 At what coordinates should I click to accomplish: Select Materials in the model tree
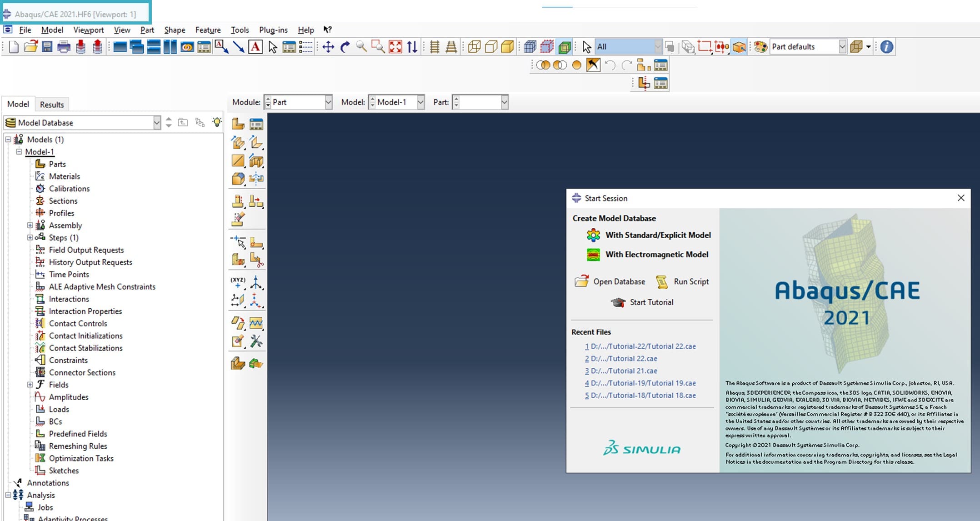click(64, 176)
